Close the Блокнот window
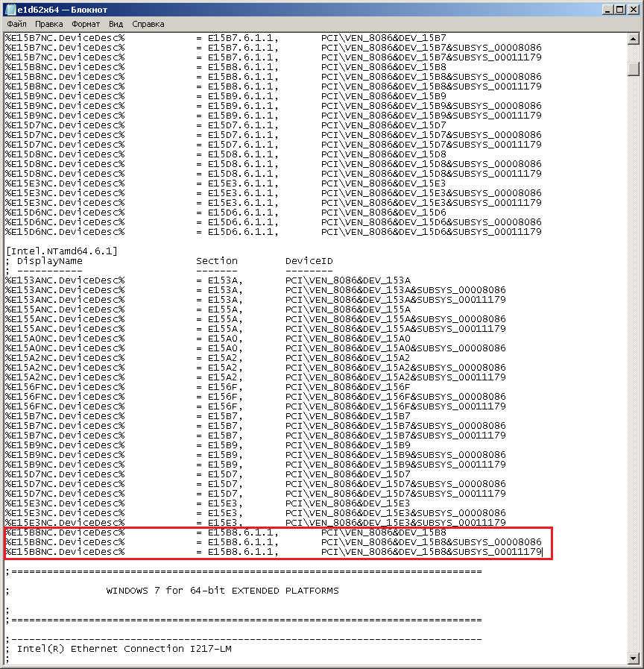644x669 pixels. tap(634, 10)
